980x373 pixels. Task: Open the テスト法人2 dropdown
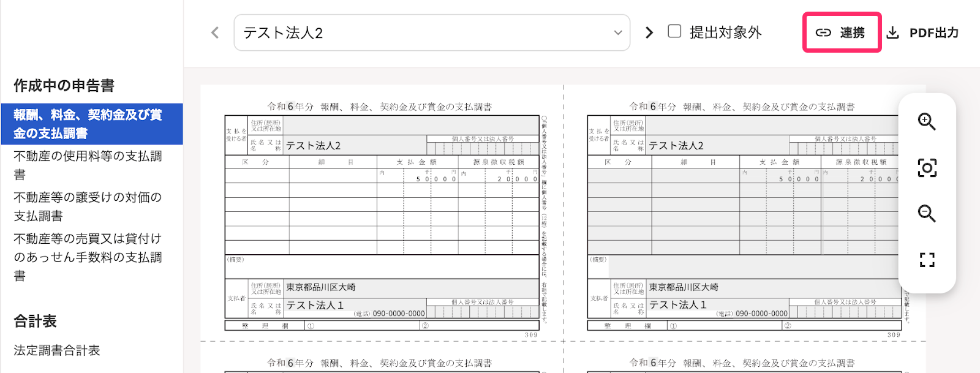point(432,32)
